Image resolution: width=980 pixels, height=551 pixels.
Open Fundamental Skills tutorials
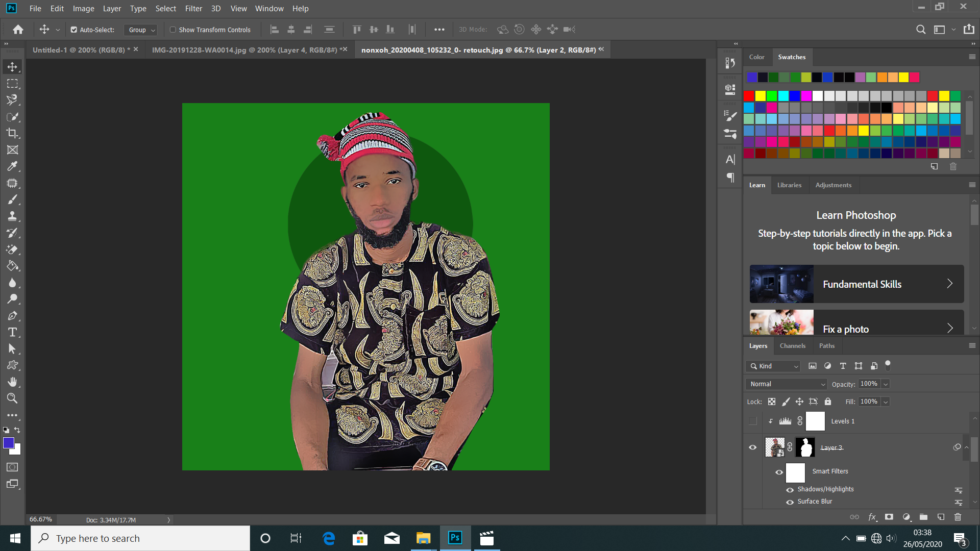click(856, 284)
